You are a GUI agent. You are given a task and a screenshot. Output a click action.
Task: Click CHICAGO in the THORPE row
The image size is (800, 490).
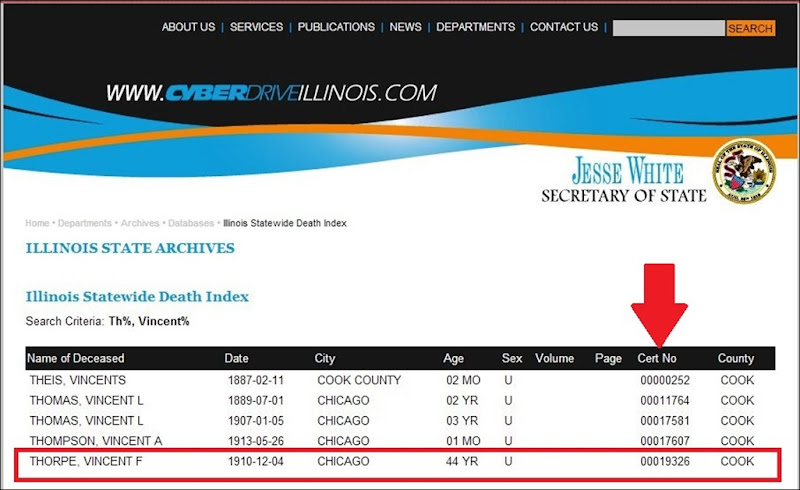(x=343, y=461)
